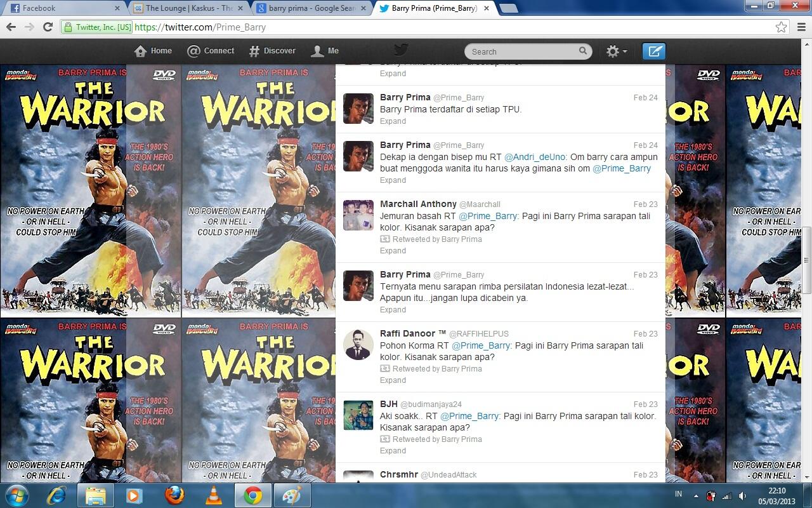Open the Windows Start menu
This screenshot has height=508, width=812.
(16, 495)
